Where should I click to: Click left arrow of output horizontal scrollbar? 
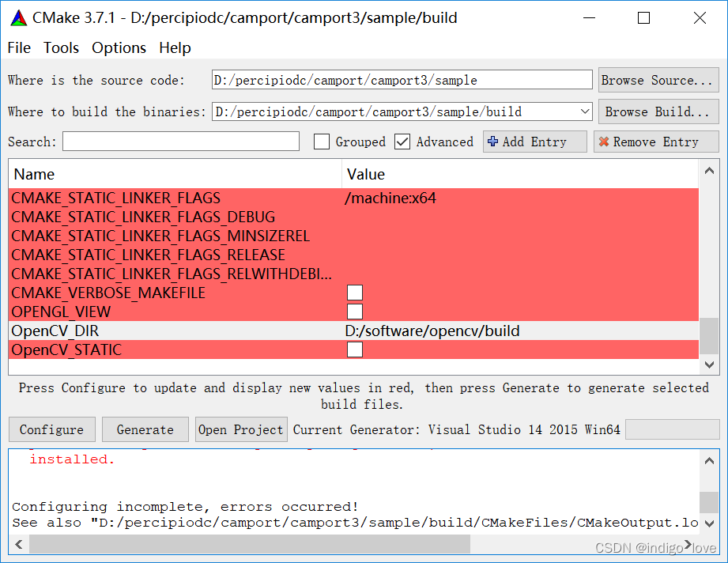(19, 544)
